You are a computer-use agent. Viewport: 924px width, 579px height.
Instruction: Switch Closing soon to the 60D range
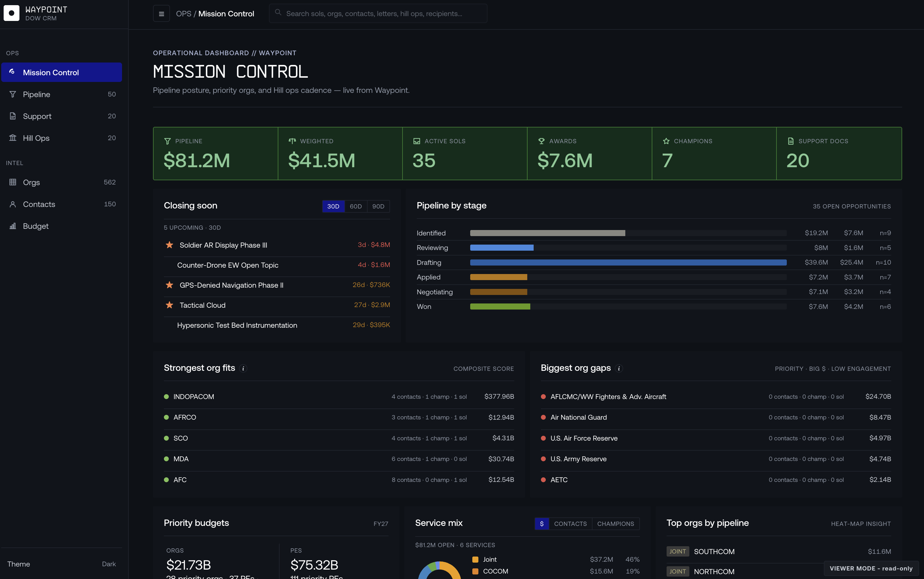[x=356, y=206]
